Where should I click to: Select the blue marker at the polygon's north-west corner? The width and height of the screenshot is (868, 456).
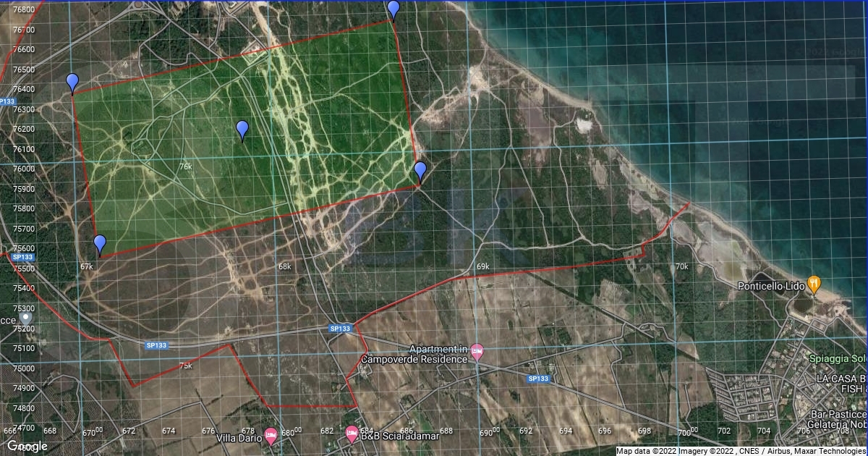[x=72, y=82]
